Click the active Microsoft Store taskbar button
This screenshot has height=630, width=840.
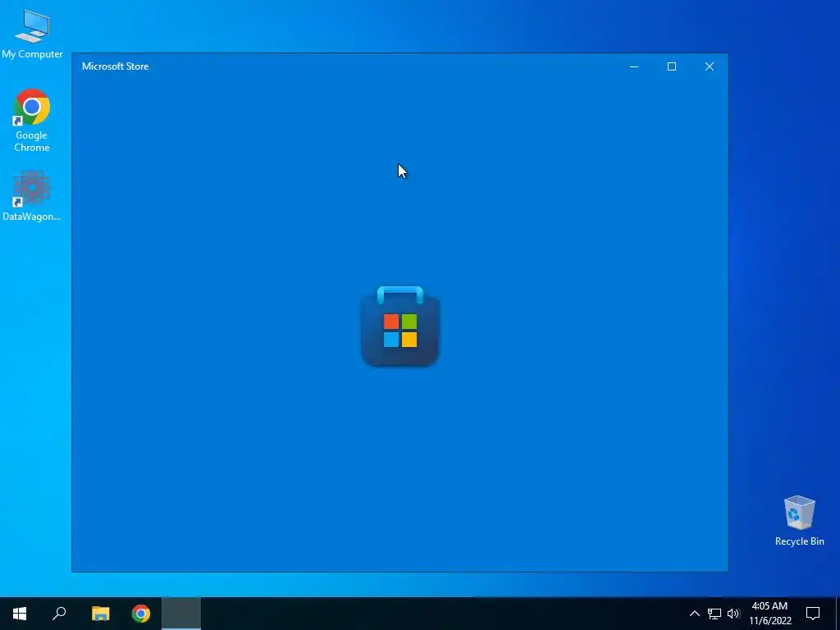(x=181, y=614)
